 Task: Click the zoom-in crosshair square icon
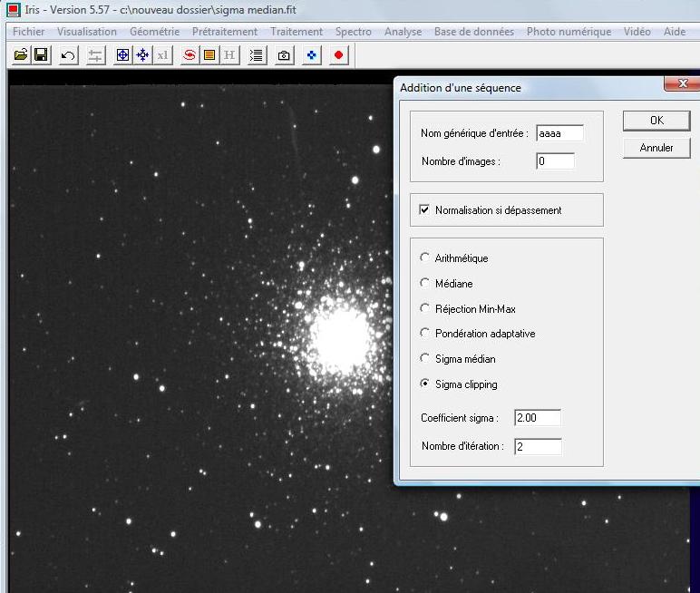click(122, 55)
